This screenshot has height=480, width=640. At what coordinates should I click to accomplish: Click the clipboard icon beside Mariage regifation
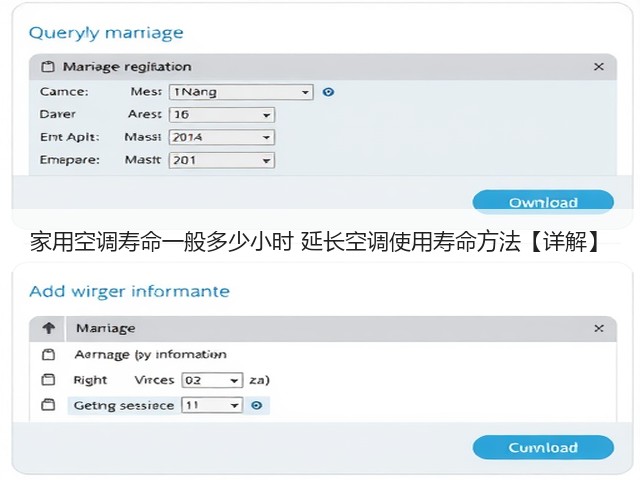pos(48,67)
